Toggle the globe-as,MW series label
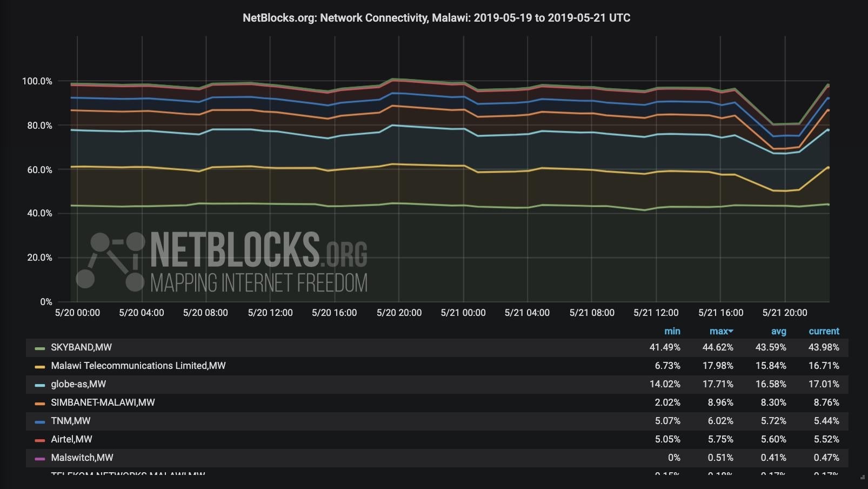 (x=78, y=384)
